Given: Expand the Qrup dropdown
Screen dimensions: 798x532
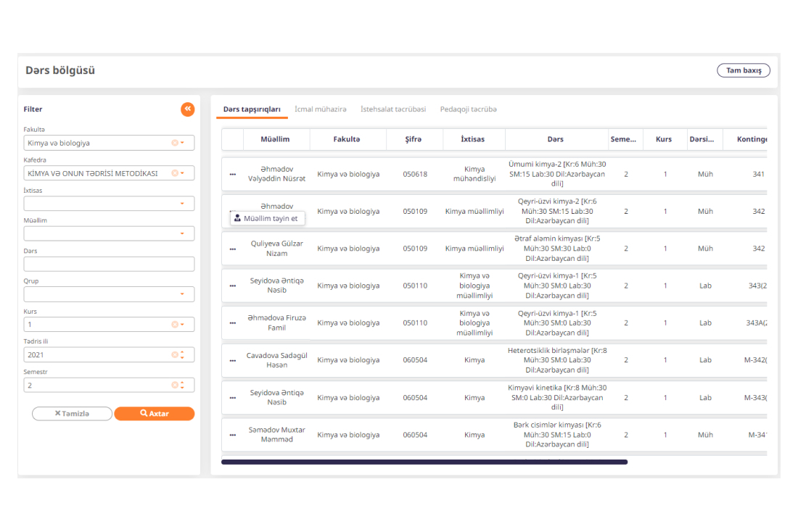Looking at the screenshot, I should click(182, 294).
